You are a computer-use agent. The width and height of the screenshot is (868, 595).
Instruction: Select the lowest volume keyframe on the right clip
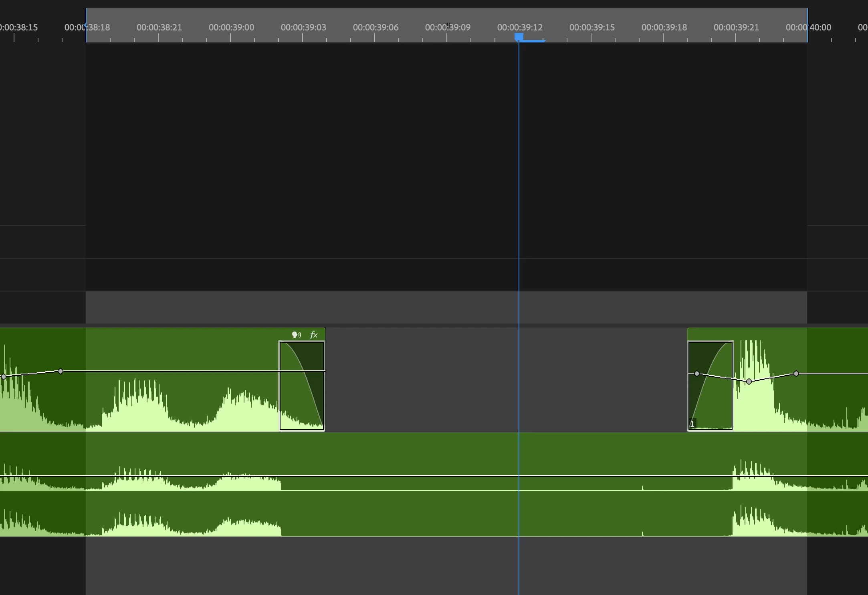pyautogui.click(x=749, y=382)
